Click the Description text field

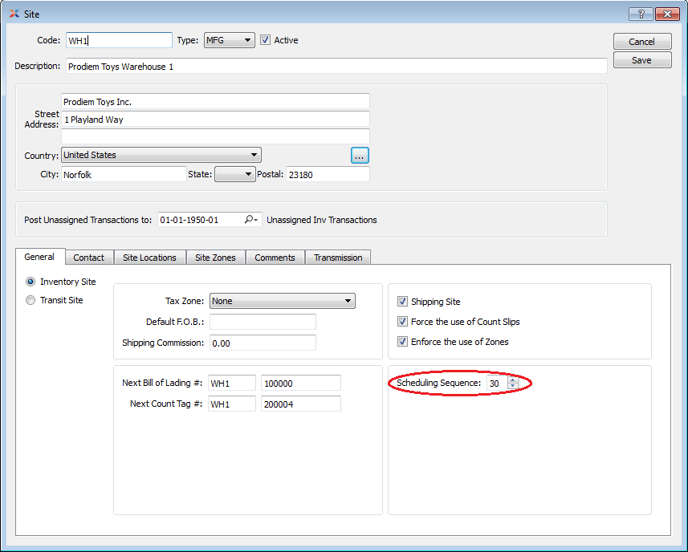pyautogui.click(x=336, y=66)
